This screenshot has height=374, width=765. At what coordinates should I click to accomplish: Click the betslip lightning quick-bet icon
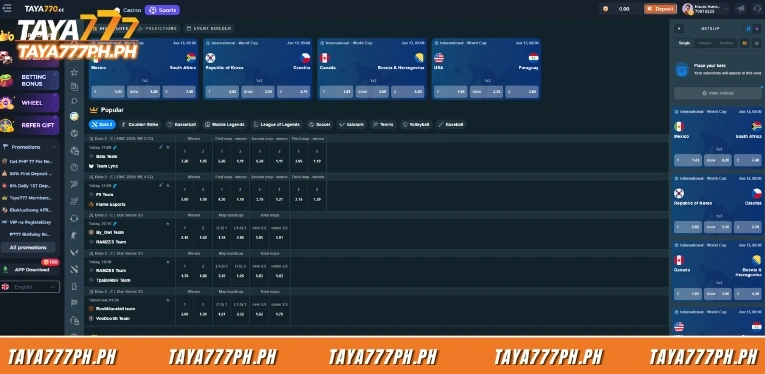click(757, 29)
